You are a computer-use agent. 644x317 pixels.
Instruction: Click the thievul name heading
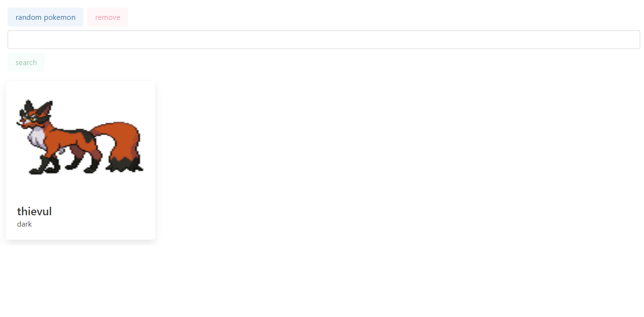point(34,211)
